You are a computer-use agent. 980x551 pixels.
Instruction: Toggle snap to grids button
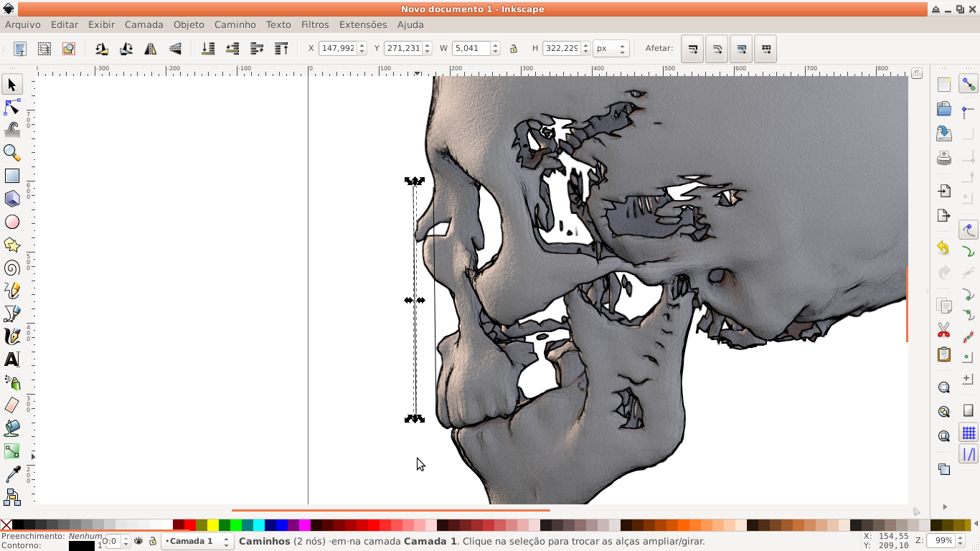click(969, 433)
